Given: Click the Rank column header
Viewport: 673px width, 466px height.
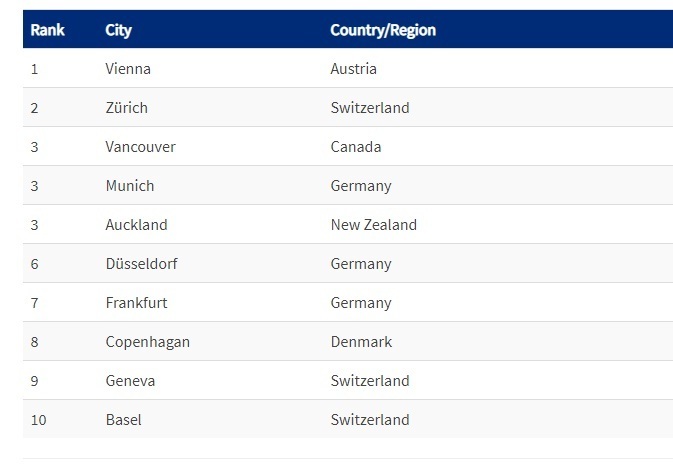Looking at the screenshot, I should click(47, 30).
